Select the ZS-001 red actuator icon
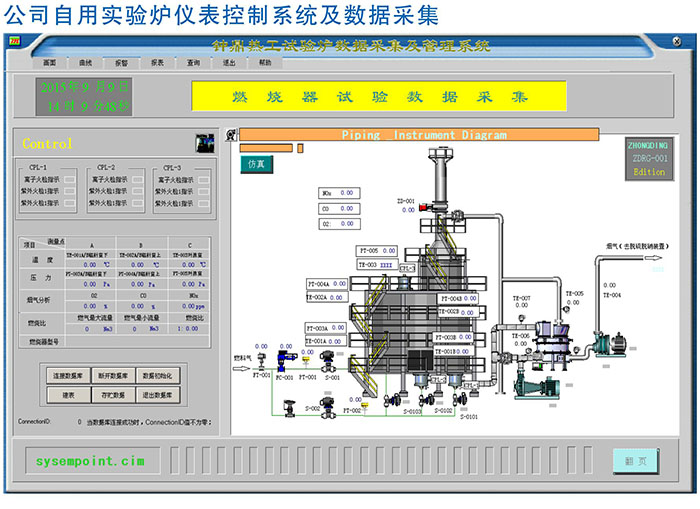 (x=425, y=208)
